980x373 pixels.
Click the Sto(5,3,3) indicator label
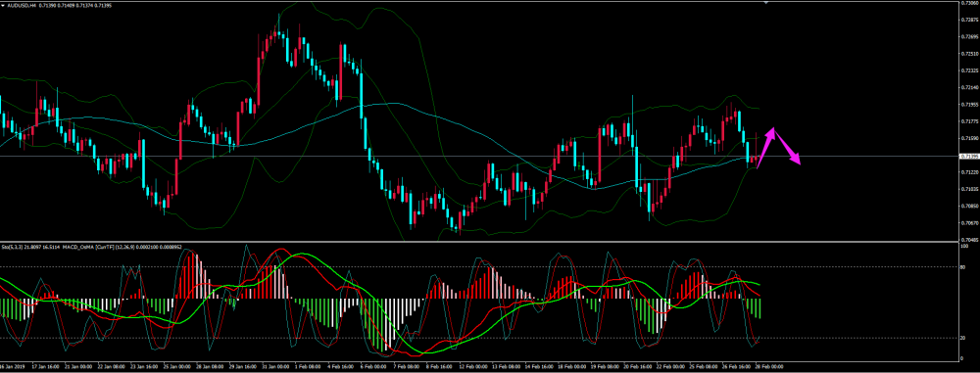pos(12,247)
